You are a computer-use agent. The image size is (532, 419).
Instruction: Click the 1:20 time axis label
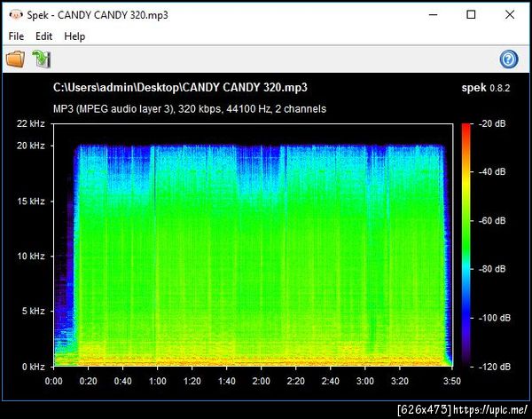pyautogui.click(x=192, y=381)
